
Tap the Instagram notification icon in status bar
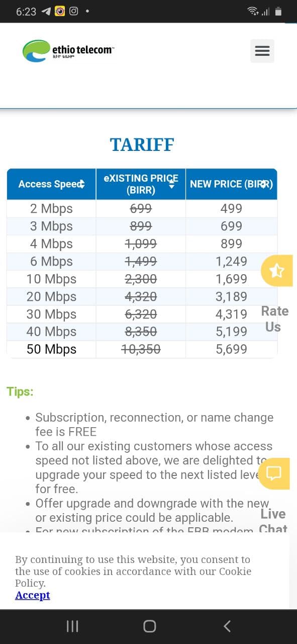(x=74, y=11)
